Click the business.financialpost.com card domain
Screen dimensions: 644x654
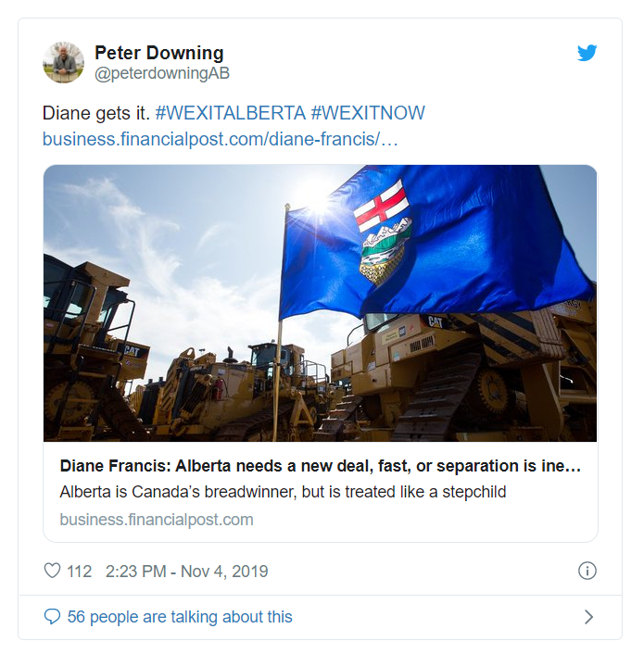[157, 520]
